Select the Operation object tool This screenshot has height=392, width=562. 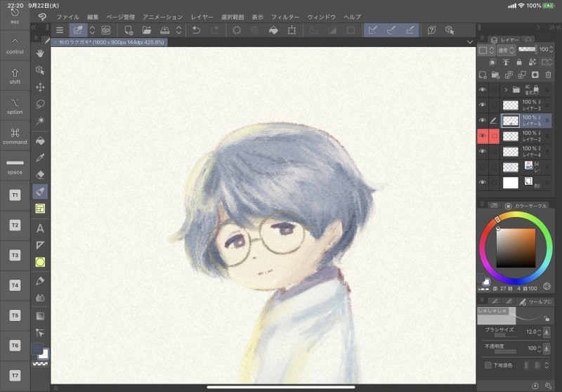click(x=40, y=70)
